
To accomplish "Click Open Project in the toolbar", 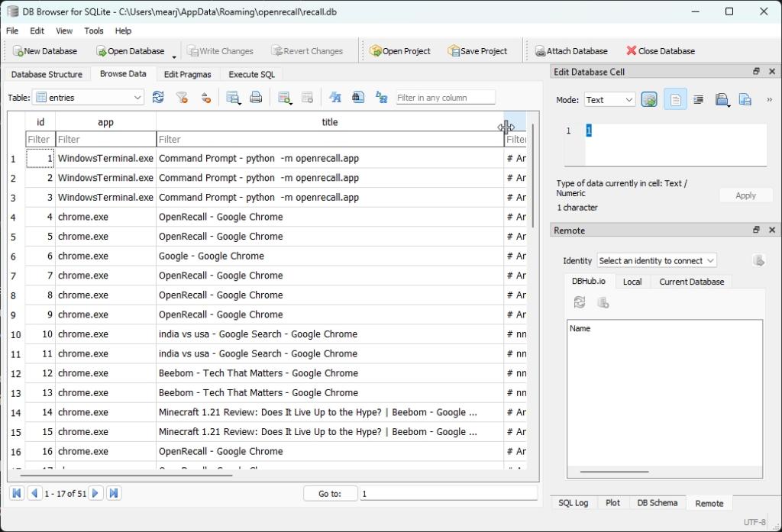I will click(400, 51).
